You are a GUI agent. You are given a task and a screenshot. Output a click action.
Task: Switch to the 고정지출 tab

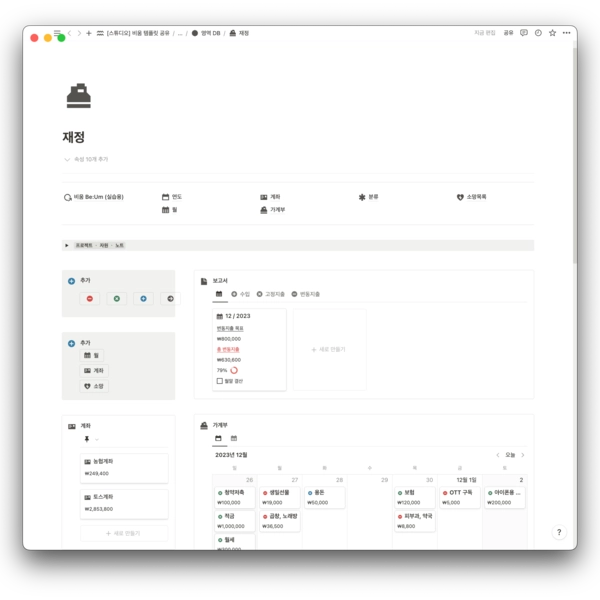click(x=271, y=294)
